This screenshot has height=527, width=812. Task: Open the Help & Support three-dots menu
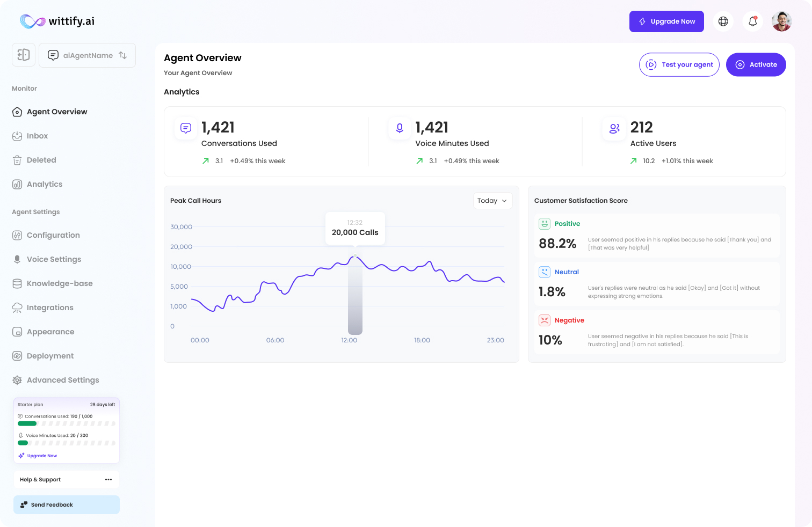[108, 480]
